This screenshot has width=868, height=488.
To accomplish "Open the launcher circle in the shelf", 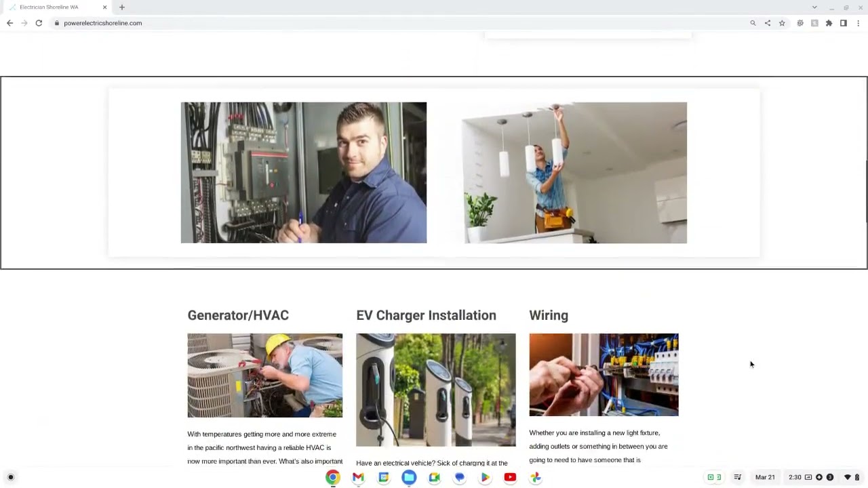I will click(10, 477).
